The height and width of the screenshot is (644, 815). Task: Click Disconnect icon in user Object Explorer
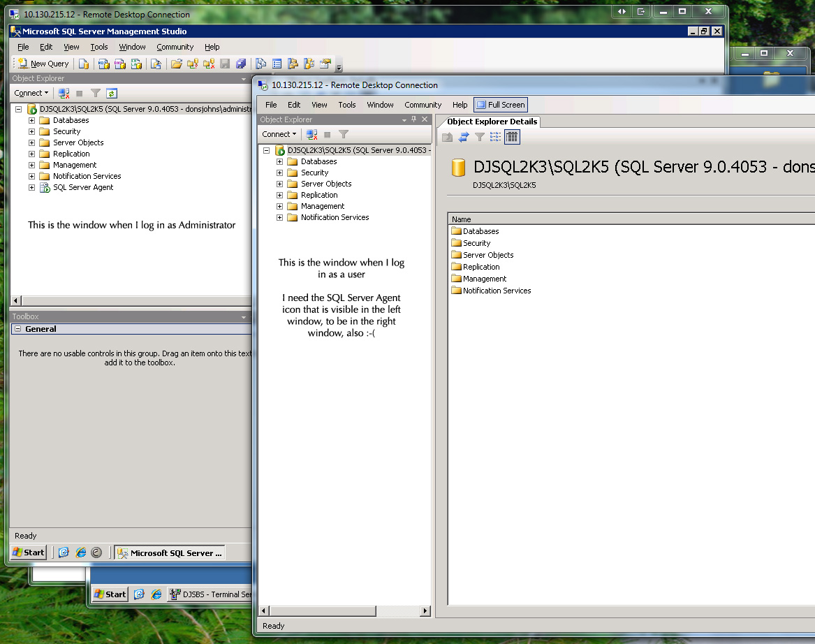tap(312, 134)
